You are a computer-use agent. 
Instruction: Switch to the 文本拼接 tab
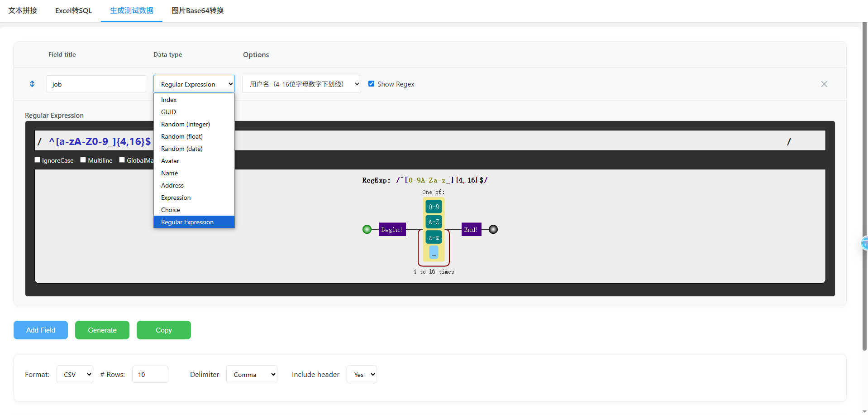[23, 10]
